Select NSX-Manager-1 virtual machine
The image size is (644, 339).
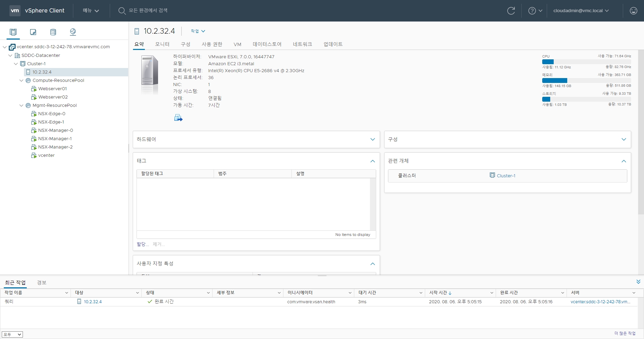coord(55,138)
